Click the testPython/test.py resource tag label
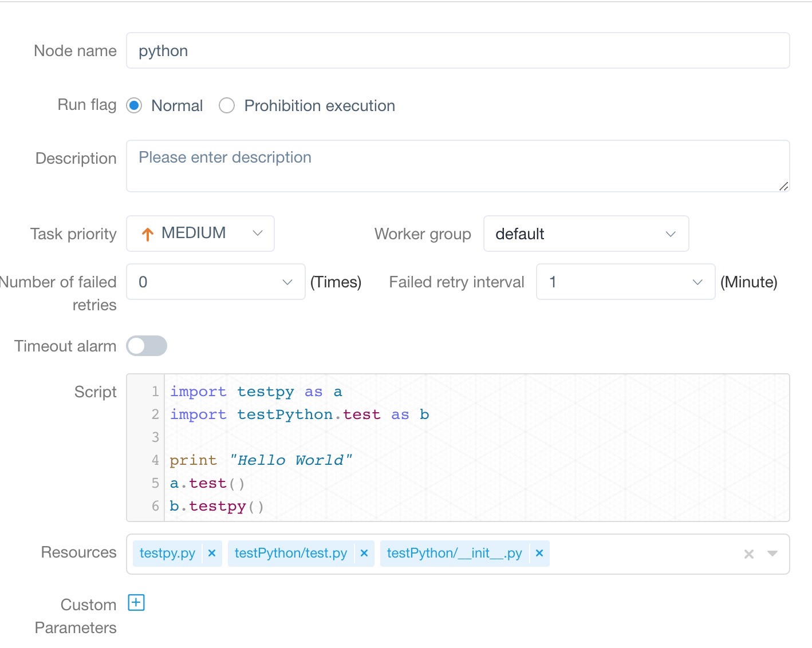Image resolution: width=812 pixels, height=648 pixels. click(x=291, y=553)
